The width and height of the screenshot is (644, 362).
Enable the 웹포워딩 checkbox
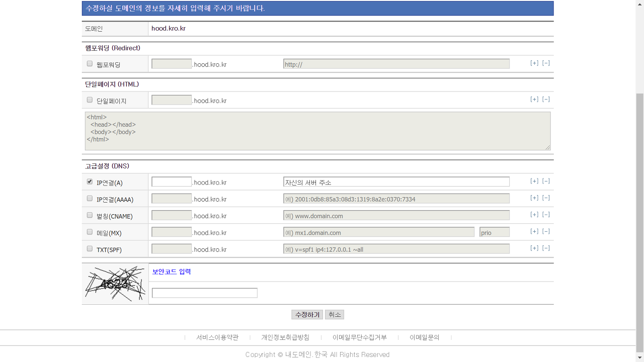90,64
